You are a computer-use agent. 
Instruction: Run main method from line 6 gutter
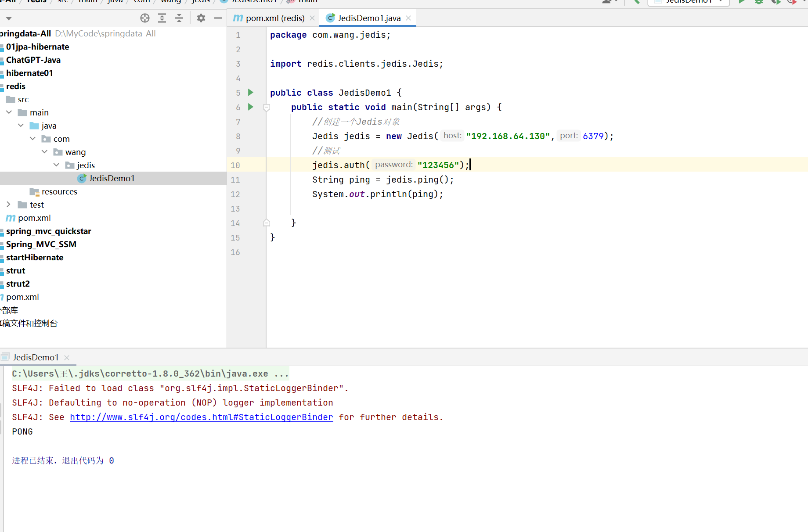click(x=251, y=107)
